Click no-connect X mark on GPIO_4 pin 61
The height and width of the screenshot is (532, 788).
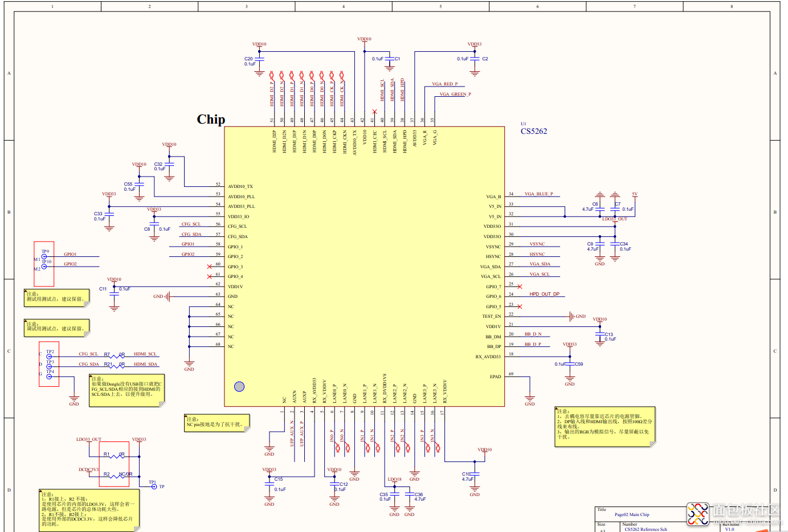(209, 276)
